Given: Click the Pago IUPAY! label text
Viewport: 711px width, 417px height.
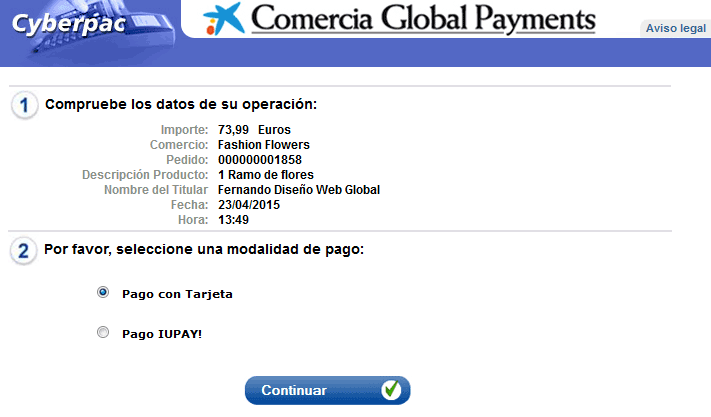Looking at the screenshot, I should pos(162,333).
